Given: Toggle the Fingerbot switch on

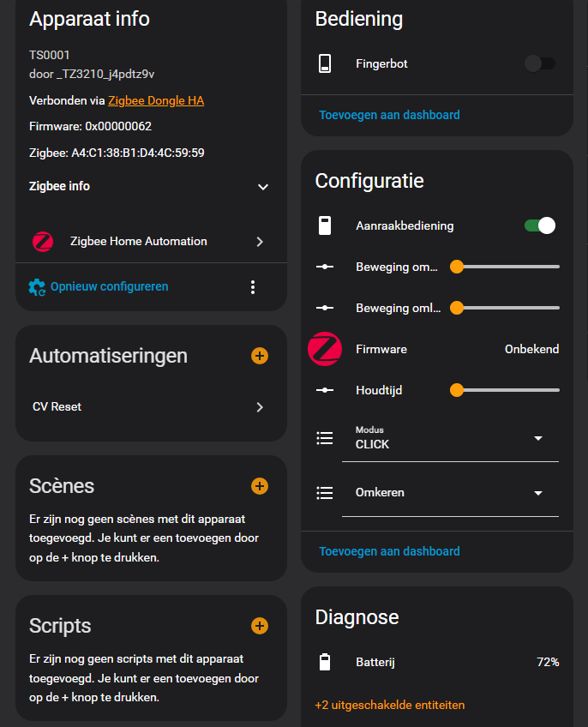Looking at the screenshot, I should click(539, 63).
